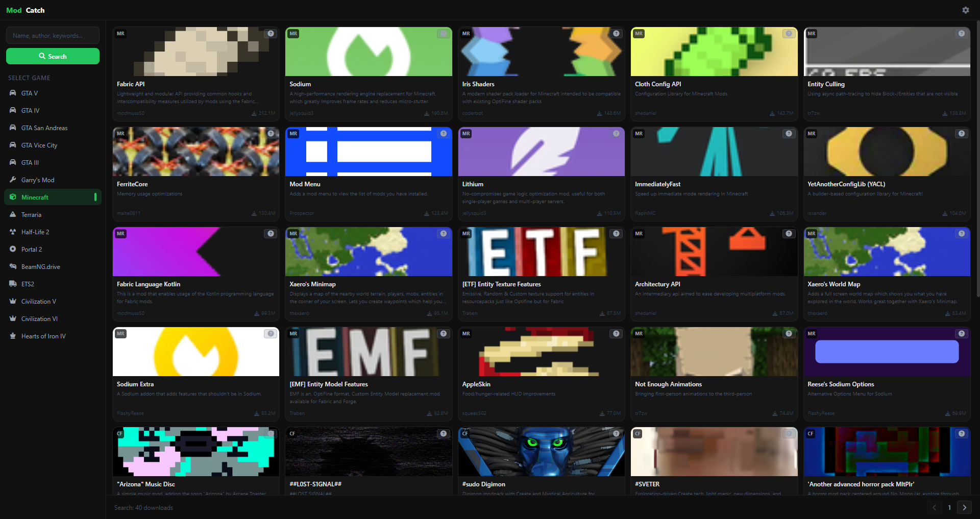Click the CF badge on #sudo Digimon card
The height and width of the screenshot is (519, 980).
point(465,434)
